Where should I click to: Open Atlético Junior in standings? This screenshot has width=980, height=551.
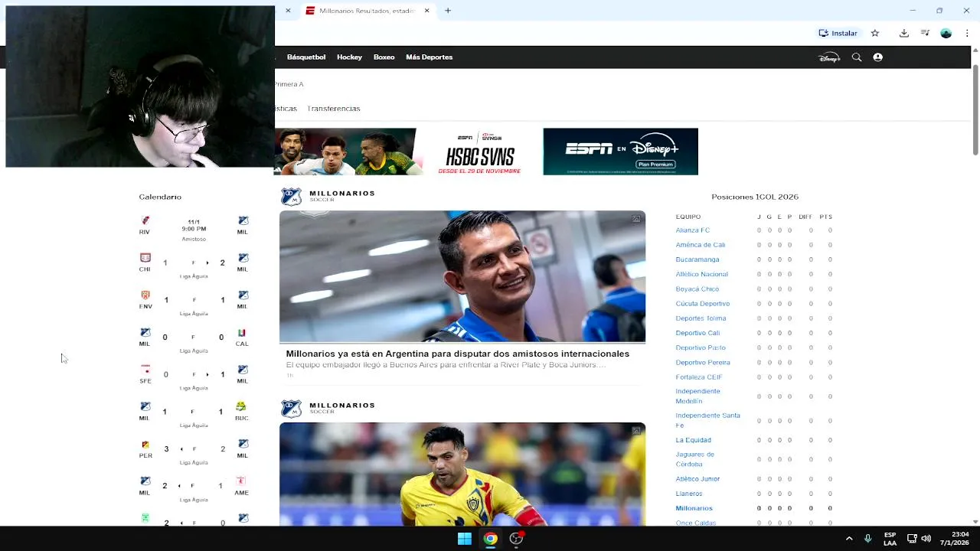(x=697, y=479)
